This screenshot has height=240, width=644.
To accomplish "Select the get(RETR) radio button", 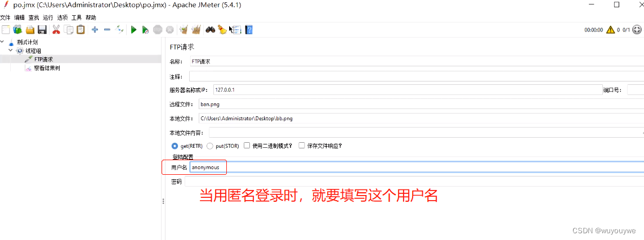I will point(175,146).
